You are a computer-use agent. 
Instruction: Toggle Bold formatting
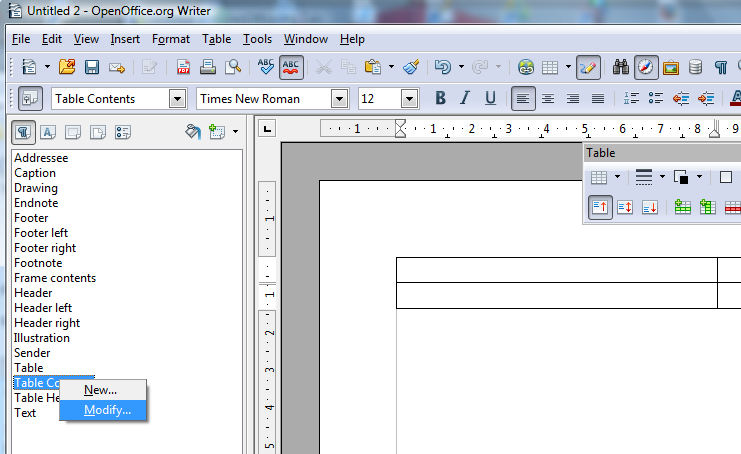[440, 99]
